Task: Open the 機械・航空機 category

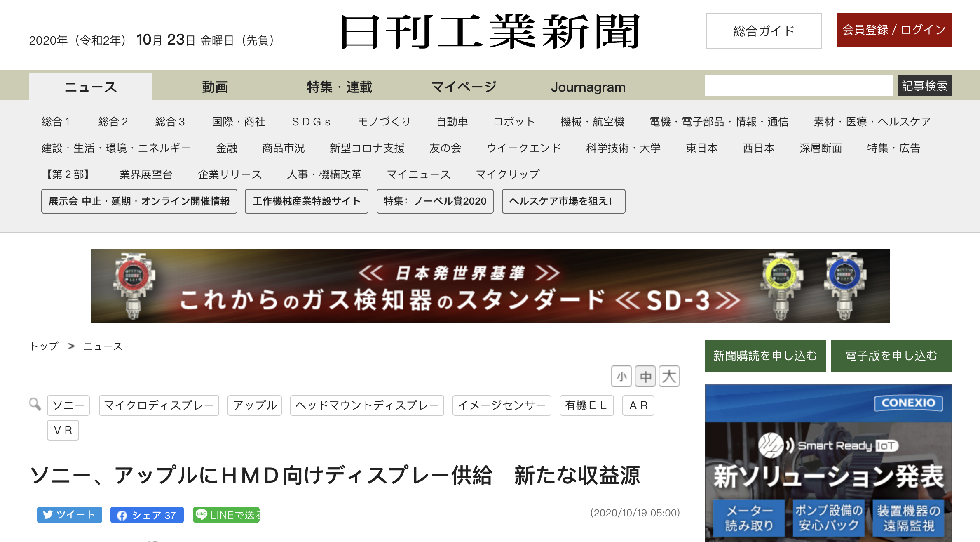Action: click(593, 122)
